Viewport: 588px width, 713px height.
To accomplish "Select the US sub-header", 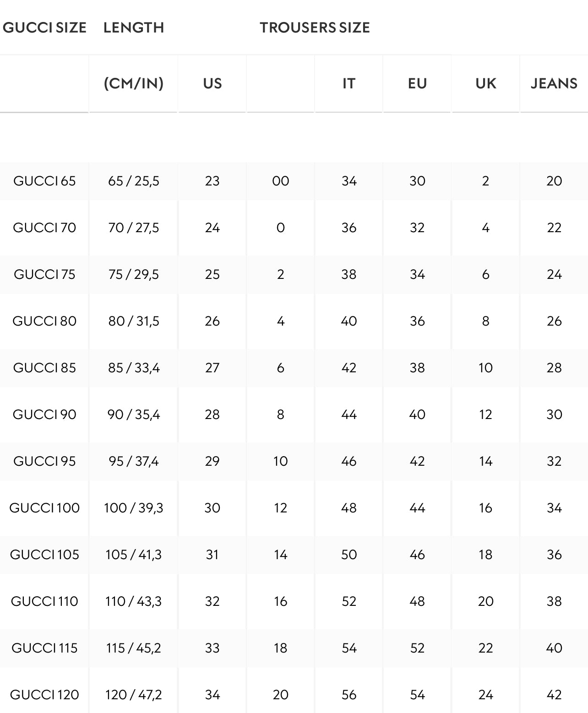I will pos(212,83).
